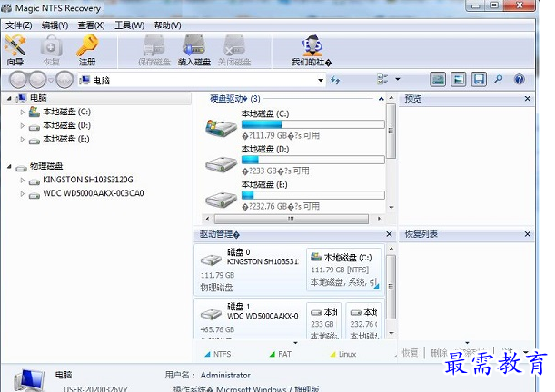Click the drive list horizontal scrollbar

click(x=293, y=219)
